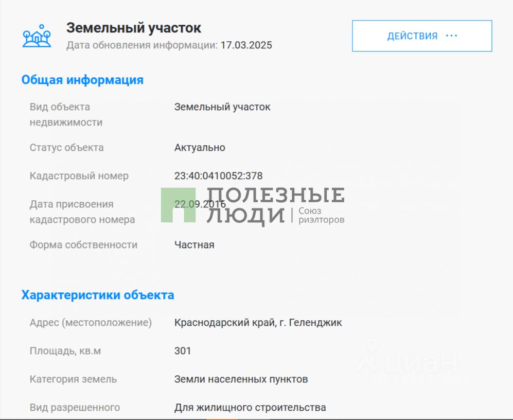Click the Кадастровый номер field label
Screen dimensions: 513x420
pos(79,176)
